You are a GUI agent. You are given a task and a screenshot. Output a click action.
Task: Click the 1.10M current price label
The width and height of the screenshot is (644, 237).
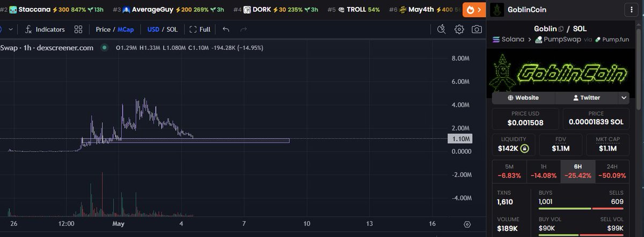click(x=459, y=139)
